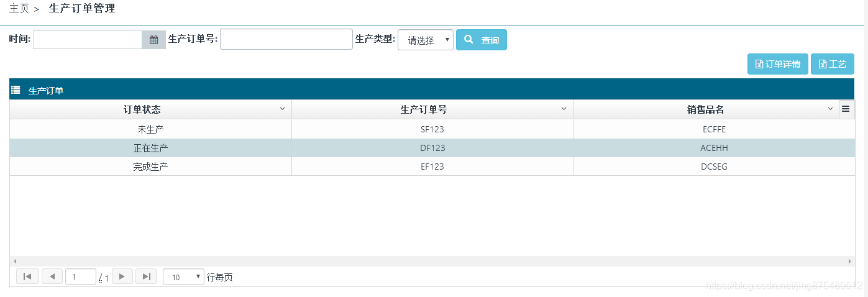Go to previous page of grid

click(x=52, y=276)
